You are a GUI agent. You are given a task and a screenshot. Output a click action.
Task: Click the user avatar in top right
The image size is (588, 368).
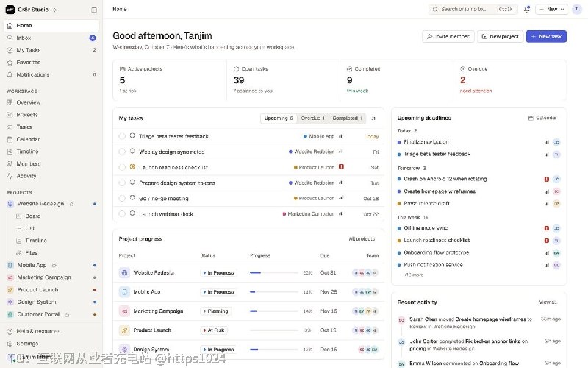tap(577, 9)
